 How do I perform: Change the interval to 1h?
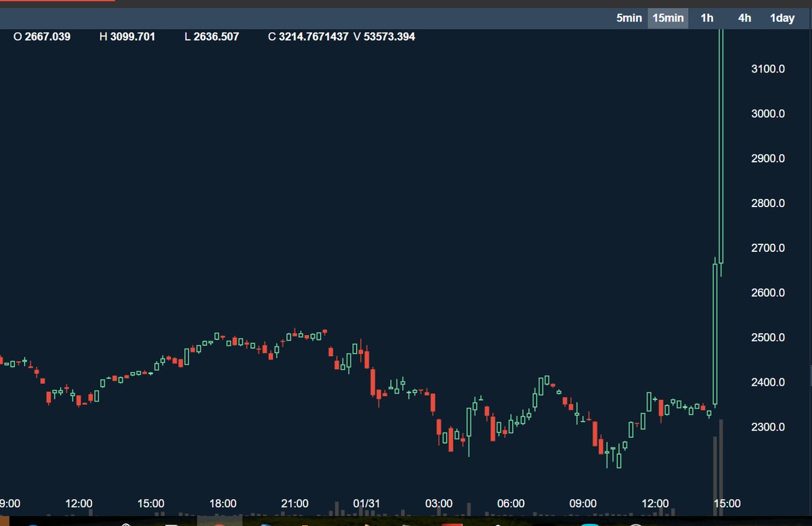(707, 18)
